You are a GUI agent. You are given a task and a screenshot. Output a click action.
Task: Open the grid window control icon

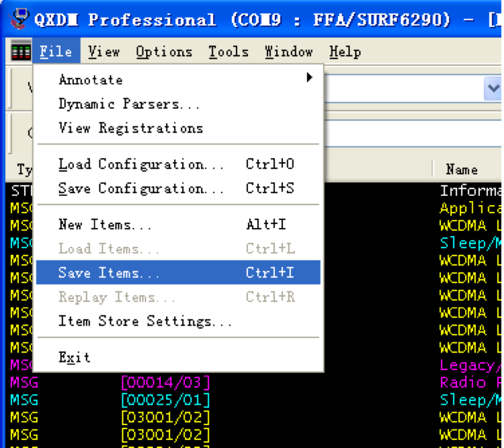click(21, 50)
